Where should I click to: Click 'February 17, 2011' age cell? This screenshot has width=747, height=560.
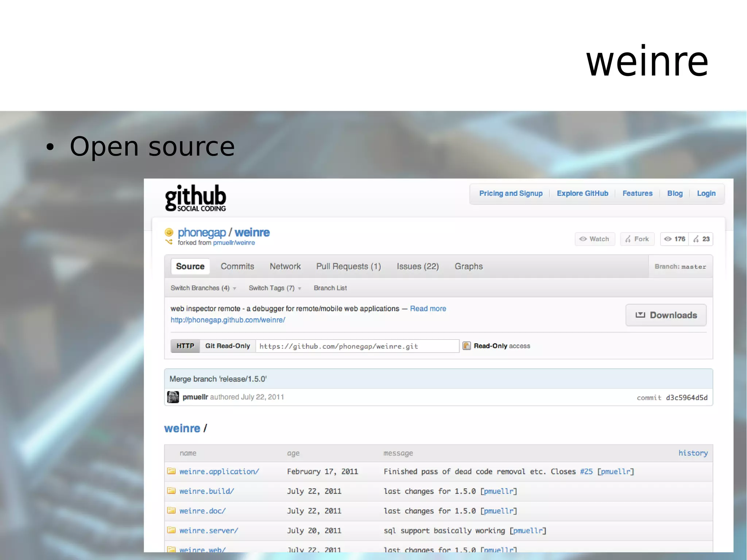click(x=322, y=471)
